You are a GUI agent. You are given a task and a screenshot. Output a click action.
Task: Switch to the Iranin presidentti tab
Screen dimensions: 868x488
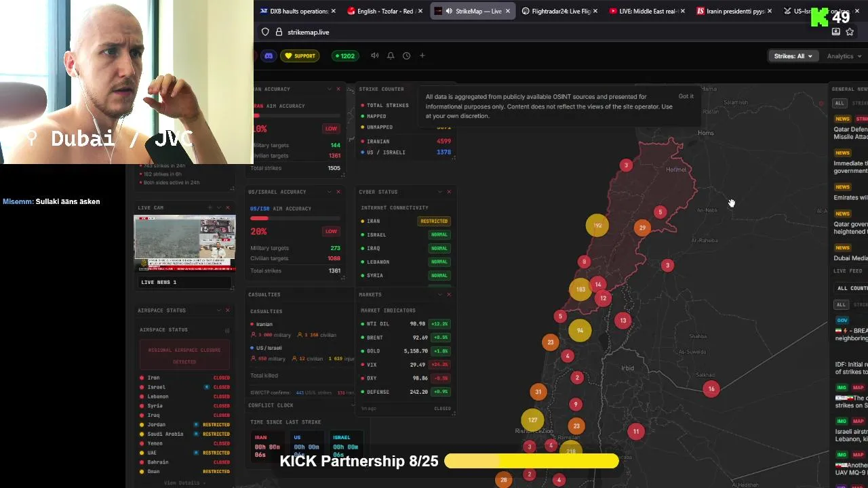[x=734, y=11]
